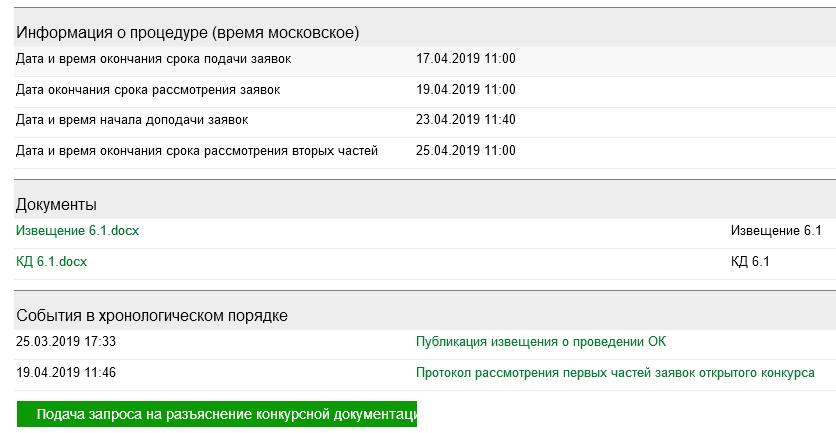Click the "окончания срока рассмотрения вторых частей" label
This screenshot has height=433, width=836.
197,151
